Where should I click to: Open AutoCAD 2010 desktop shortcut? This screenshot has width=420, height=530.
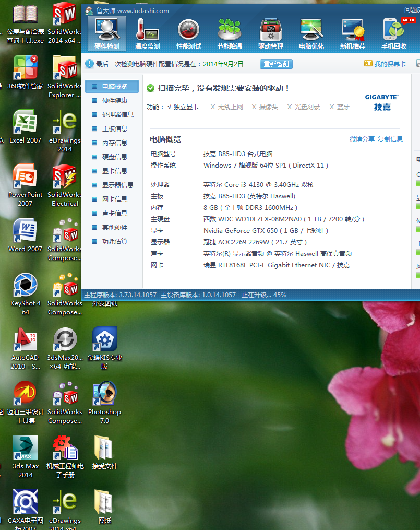[x=26, y=348]
